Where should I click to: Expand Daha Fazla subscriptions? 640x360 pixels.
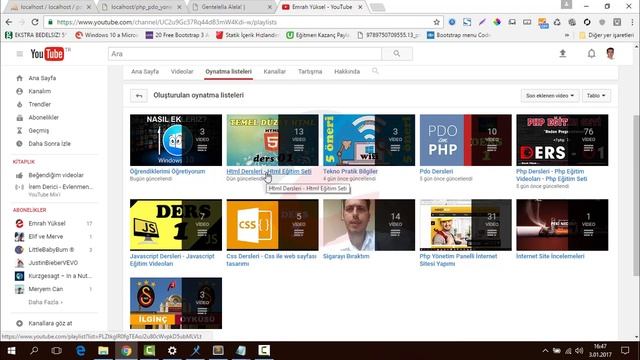point(46,302)
